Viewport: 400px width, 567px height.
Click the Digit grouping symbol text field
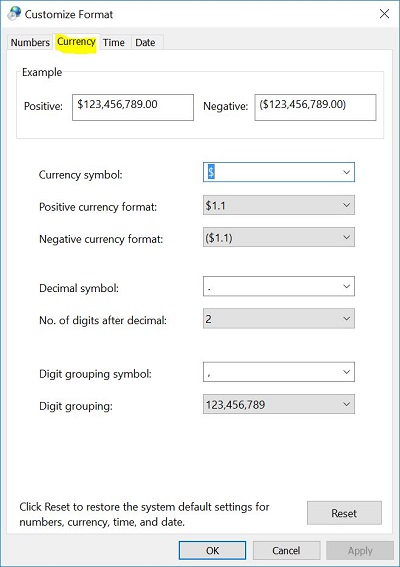click(271, 372)
